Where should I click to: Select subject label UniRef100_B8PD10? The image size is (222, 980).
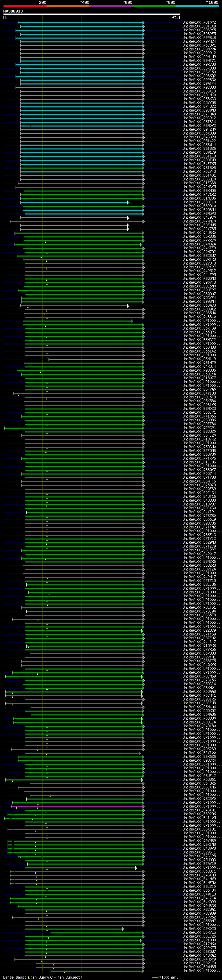click(x=199, y=206)
